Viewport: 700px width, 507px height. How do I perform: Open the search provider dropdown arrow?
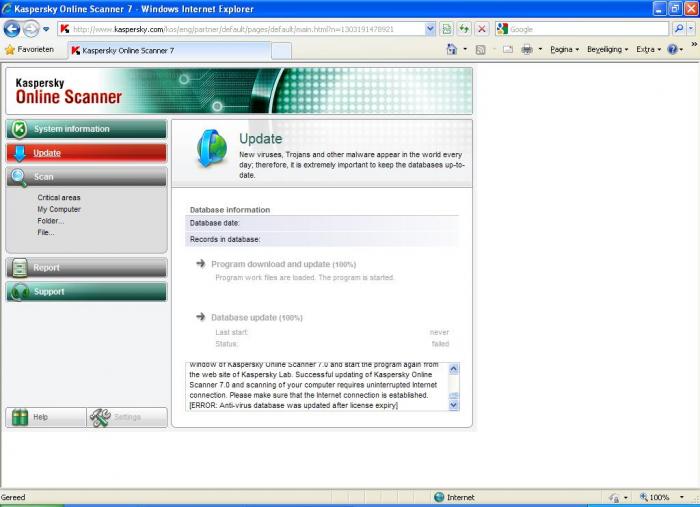[x=691, y=29]
